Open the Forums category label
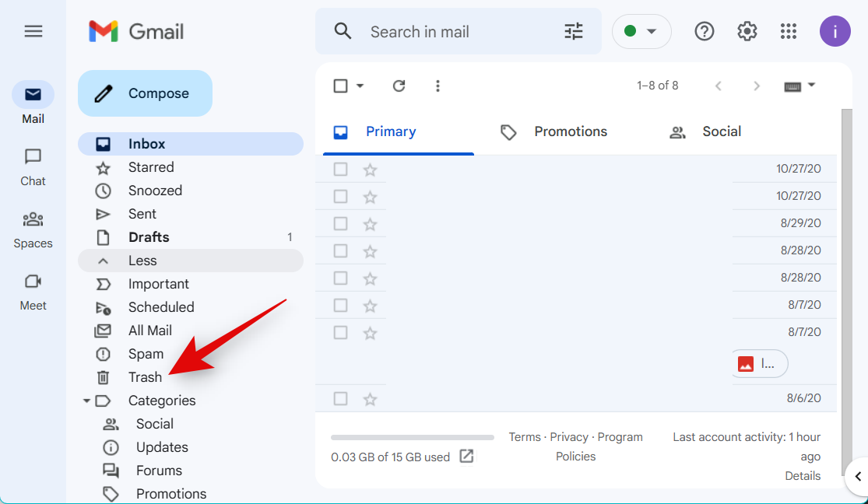The image size is (868, 504). pyautogui.click(x=159, y=471)
